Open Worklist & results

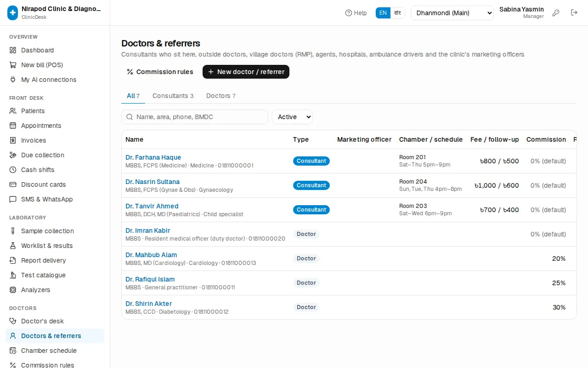[55, 246]
